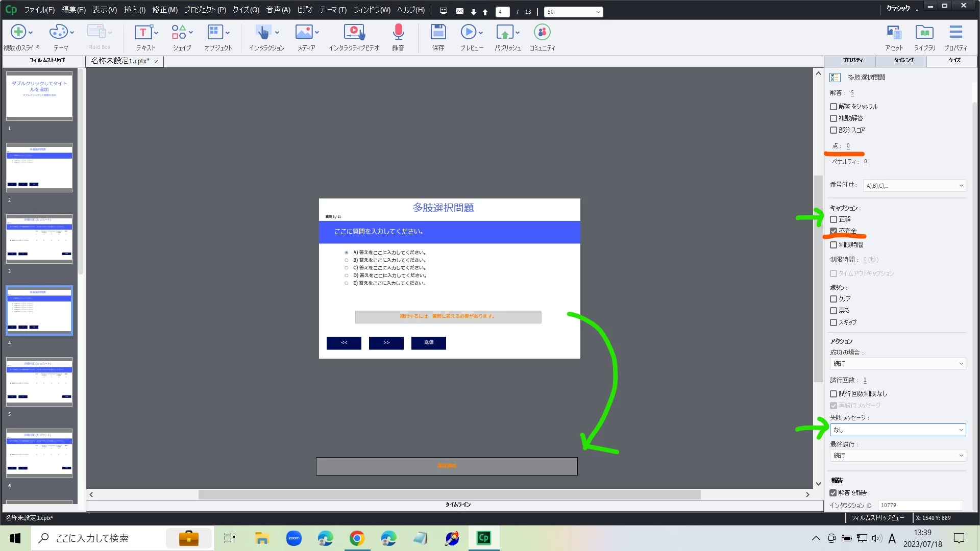Click the Record audio (録音) microphone icon

pos(398,33)
